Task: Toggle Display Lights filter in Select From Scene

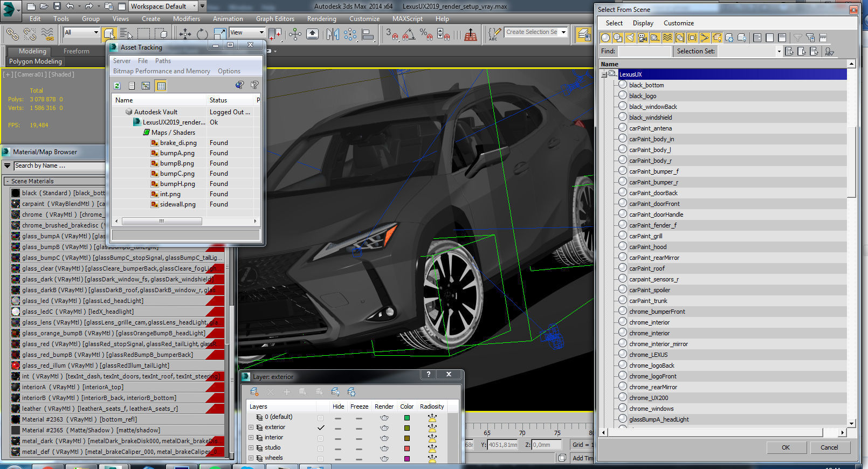Action: 630,38
